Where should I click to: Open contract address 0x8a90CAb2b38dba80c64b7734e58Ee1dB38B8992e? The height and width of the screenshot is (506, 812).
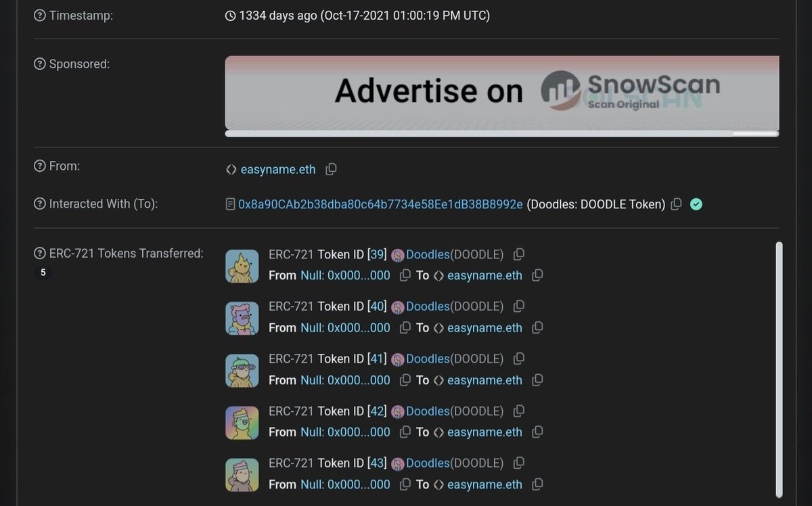point(380,204)
